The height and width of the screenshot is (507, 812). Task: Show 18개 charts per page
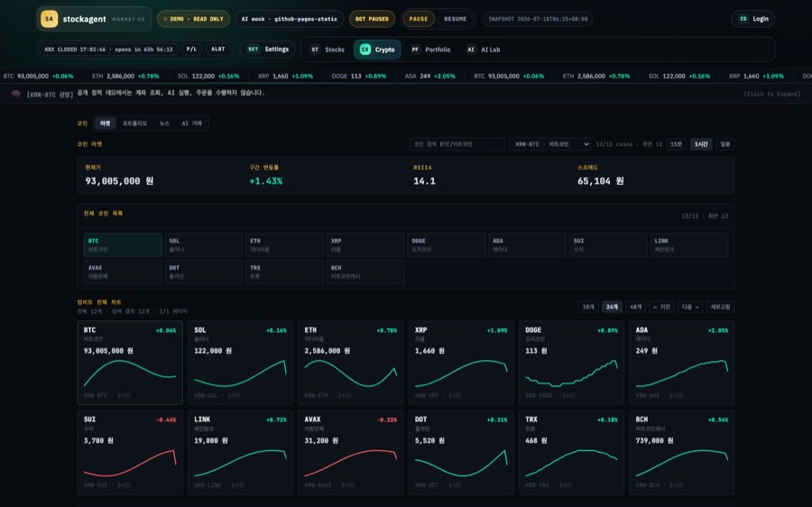point(588,307)
